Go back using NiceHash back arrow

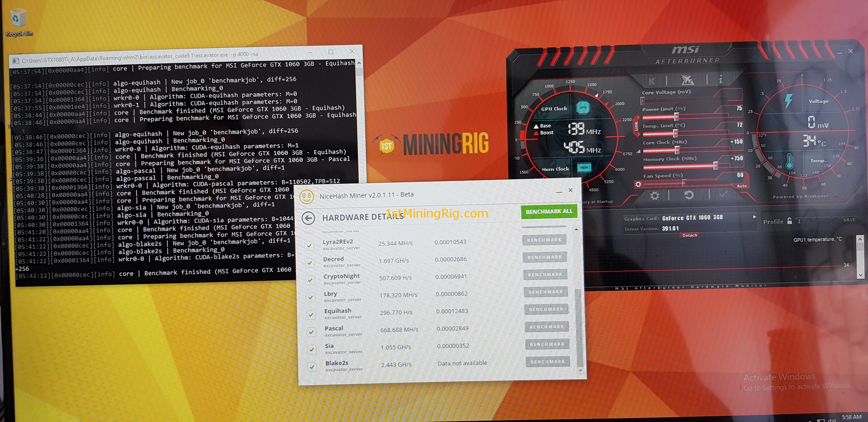point(308,218)
